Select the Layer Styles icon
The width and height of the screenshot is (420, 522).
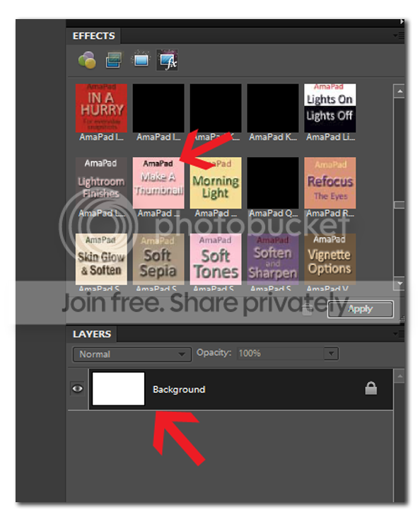114,60
